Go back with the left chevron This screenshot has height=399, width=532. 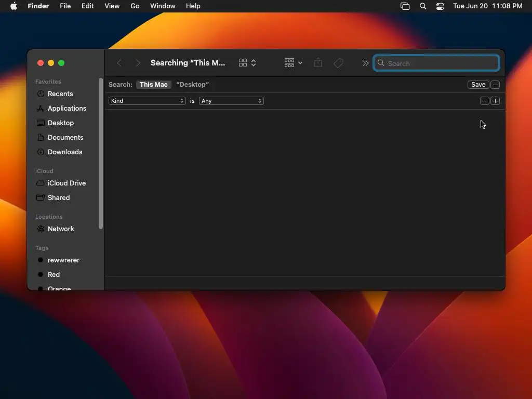119,63
